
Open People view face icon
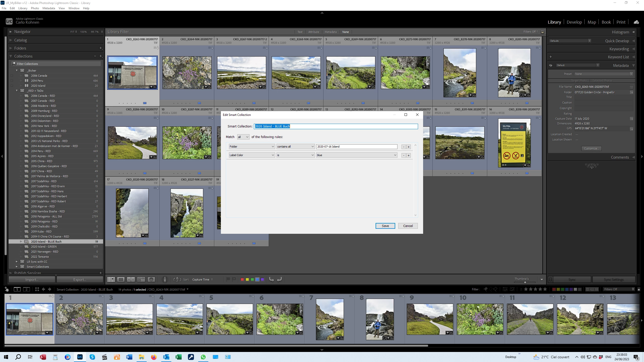pos(151,280)
